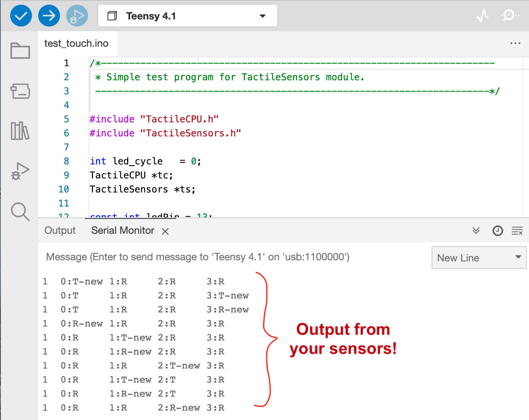Open the Sketchbook folder panel

point(20,51)
